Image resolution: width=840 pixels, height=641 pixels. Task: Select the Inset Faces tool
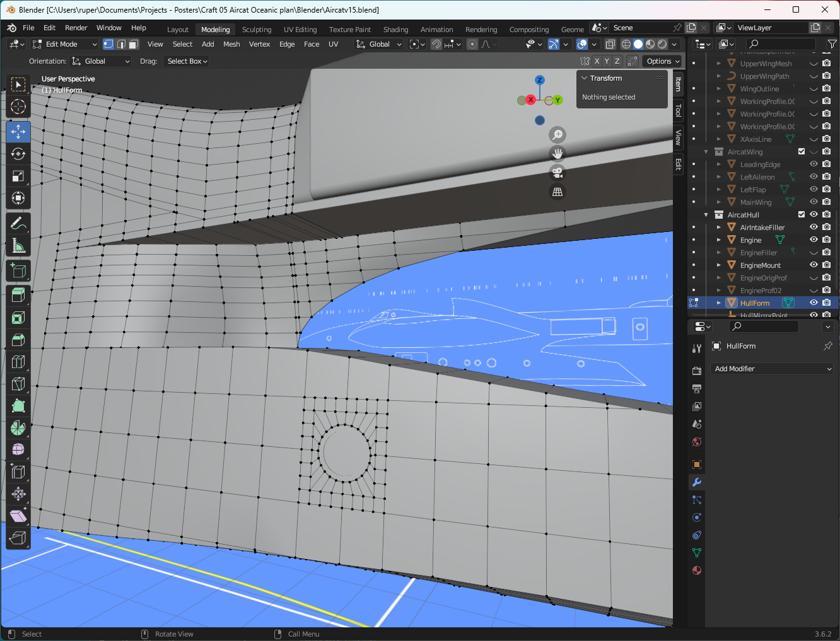click(x=18, y=318)
